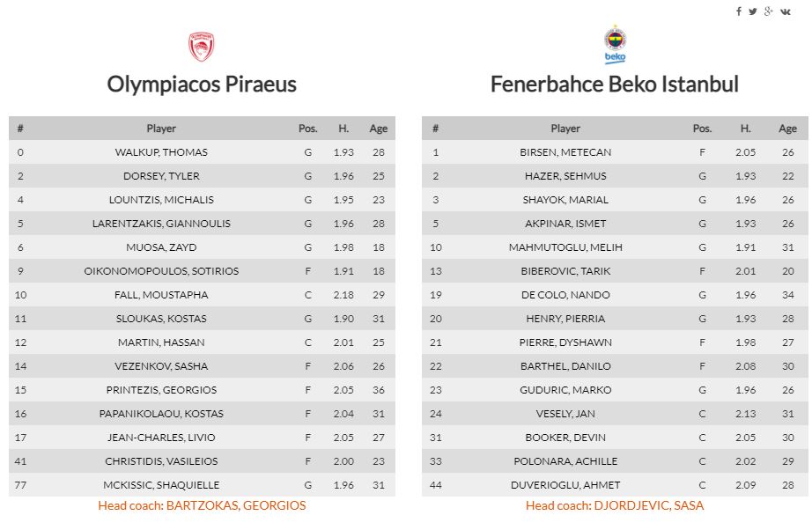Viewport: 812px width, 530px height.
Task: Click the Fenerbahce Beko club logo
Action: click(615, 44)
